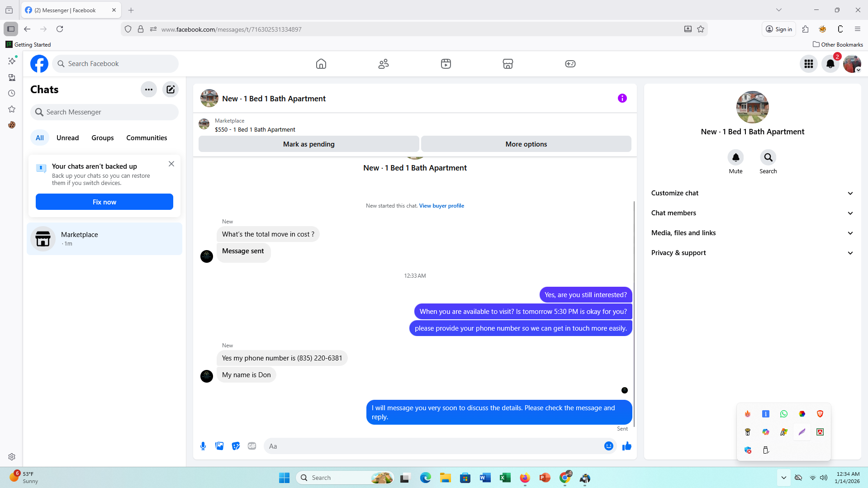
Task: Click the conversation scrollbar
Action: [x=634, y=314]
